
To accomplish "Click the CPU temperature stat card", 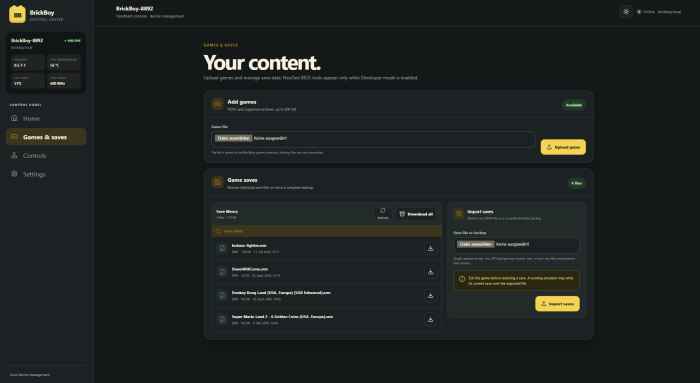I will tap(64, 62).
